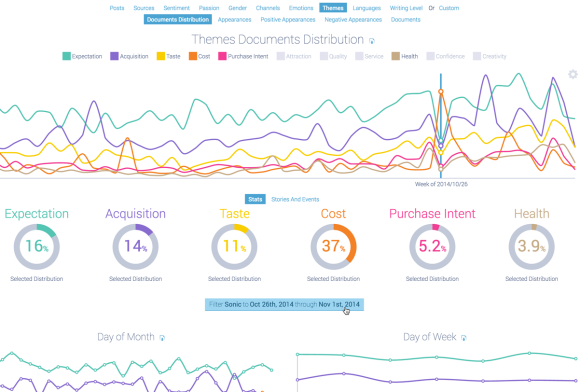Click the Filter Sonic date range button
Viewport: 580px width, 392px height.
tap(284, 305)
